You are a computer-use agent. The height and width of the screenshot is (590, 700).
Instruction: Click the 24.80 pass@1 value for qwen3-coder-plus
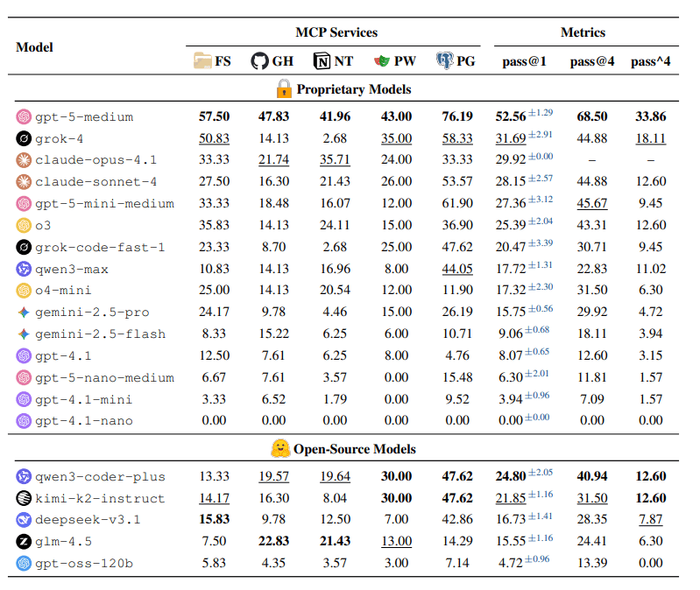[511, 476]
